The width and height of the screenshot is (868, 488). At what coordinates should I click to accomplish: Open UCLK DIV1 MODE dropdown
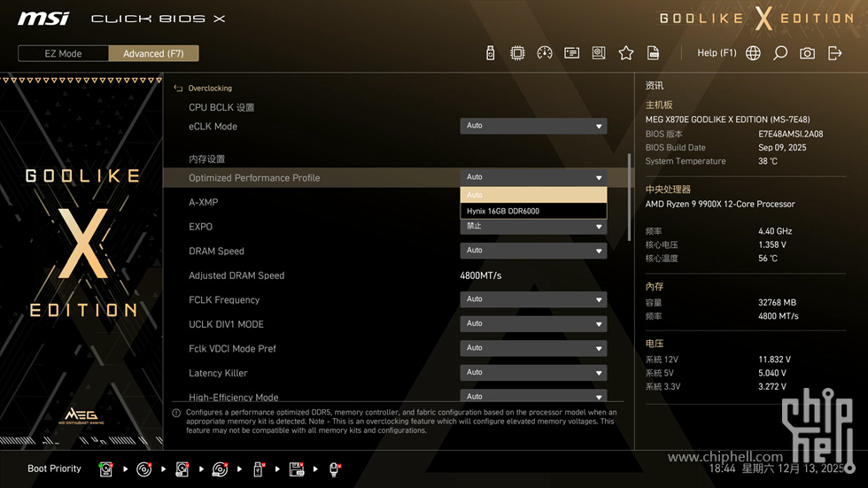pyautogui.click(x=533, y=324)
